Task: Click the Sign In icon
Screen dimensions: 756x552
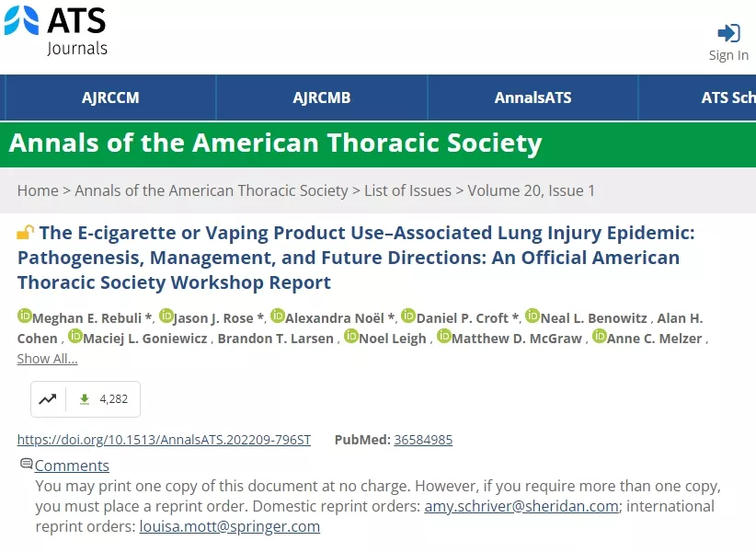Action: (728, 34)
